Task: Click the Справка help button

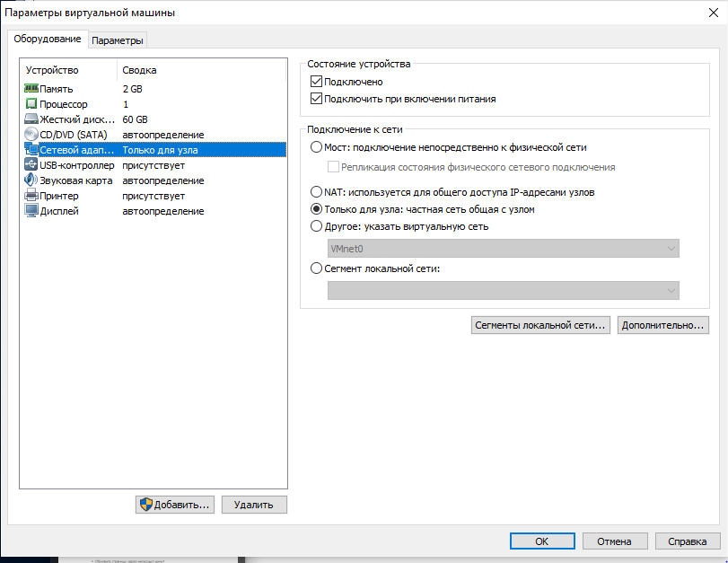Action: [x=688, y=541]
